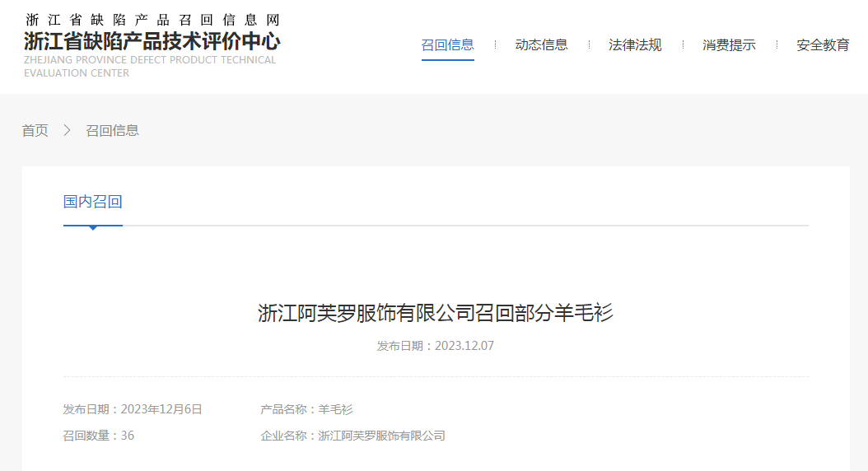Open the 召回信息 navigation menu item
868x471 pixels.
pyautogui.click(x=447, y=45)
